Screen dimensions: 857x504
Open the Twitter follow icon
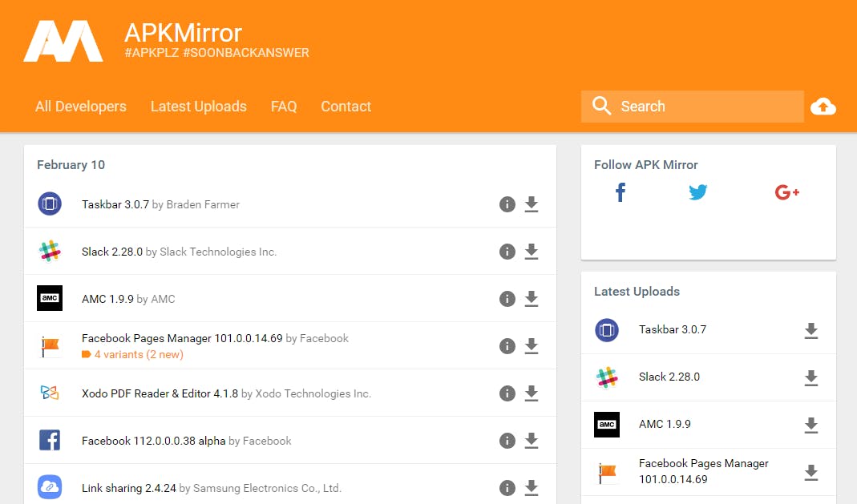tap(698, 192)
